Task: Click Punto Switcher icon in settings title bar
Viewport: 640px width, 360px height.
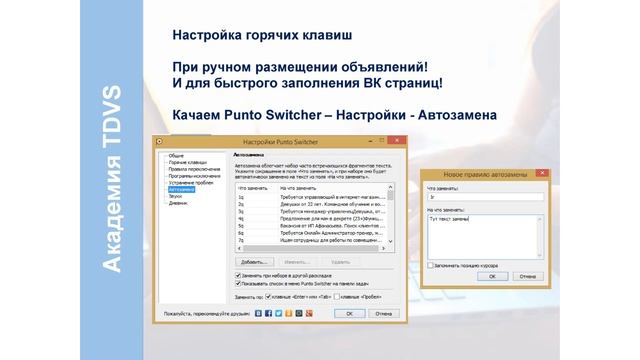Action: tap(159, 142)
